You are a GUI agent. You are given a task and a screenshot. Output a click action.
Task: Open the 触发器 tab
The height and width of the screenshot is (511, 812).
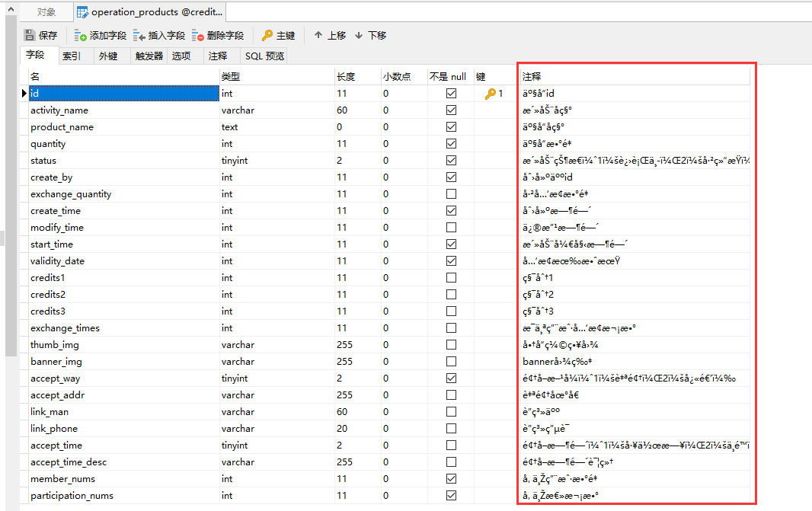tap(149, 56)
